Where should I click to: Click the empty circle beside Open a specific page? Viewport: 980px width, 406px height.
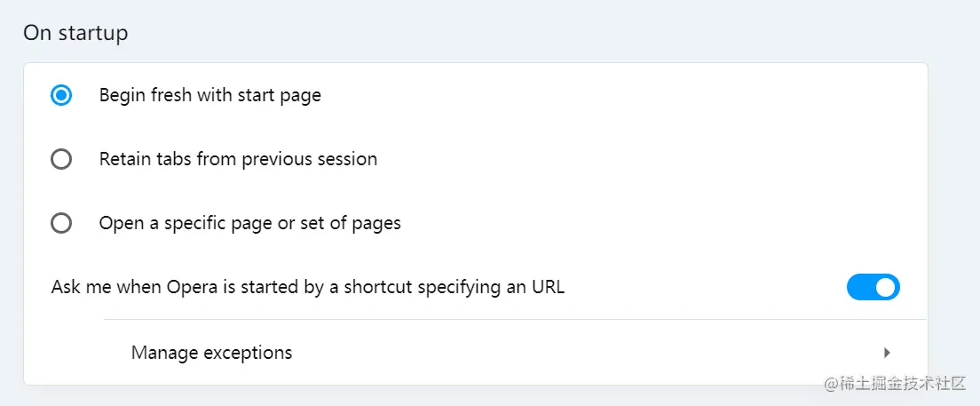coord(61,224)
